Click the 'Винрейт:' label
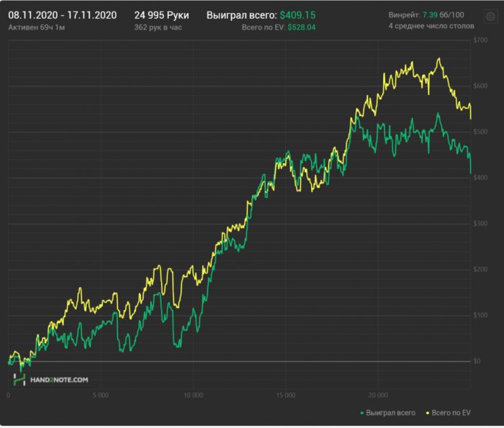504x428 pixels. 405,15
